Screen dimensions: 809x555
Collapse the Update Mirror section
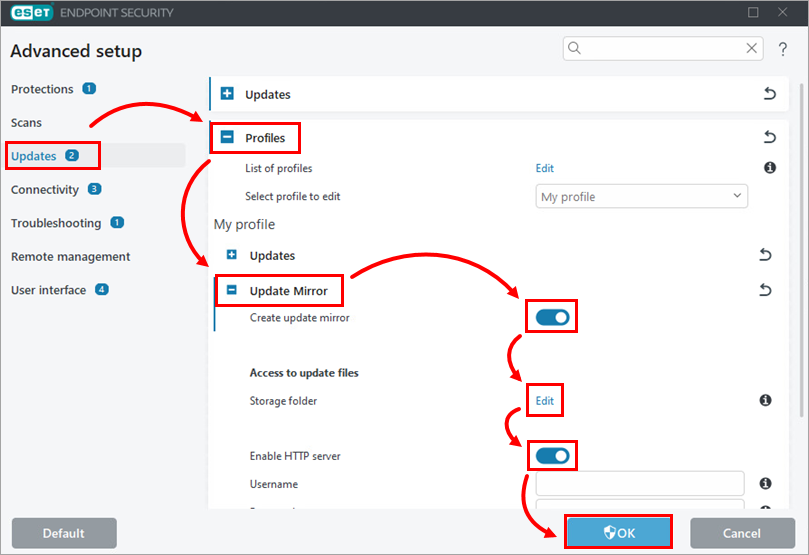coord(232,290)
